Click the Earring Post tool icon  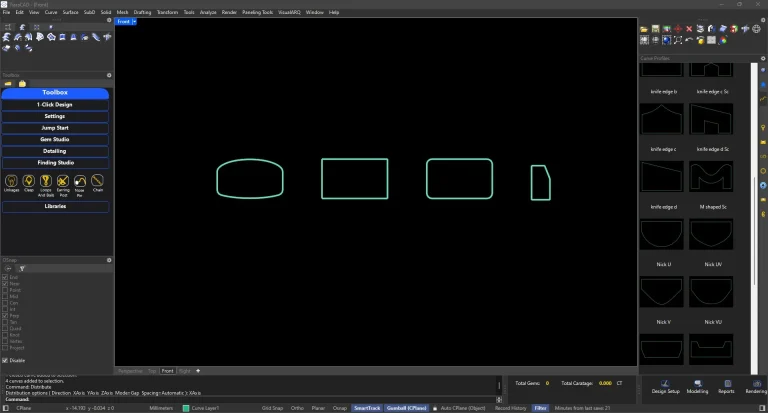(x=63, y=183)
